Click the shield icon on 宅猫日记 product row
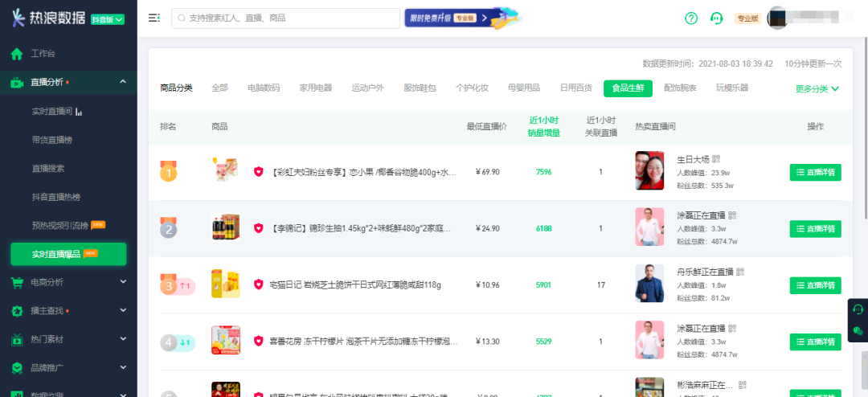The image size is (868, 397). (x=259, y=284)
